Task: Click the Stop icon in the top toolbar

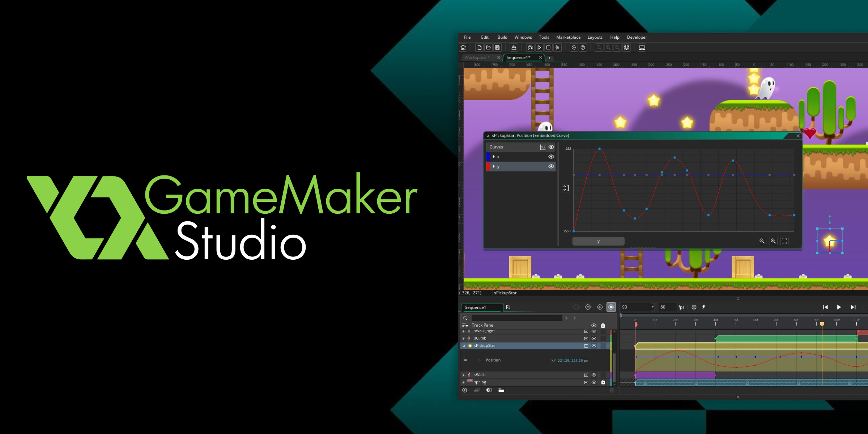Action: tap(548, 47)
